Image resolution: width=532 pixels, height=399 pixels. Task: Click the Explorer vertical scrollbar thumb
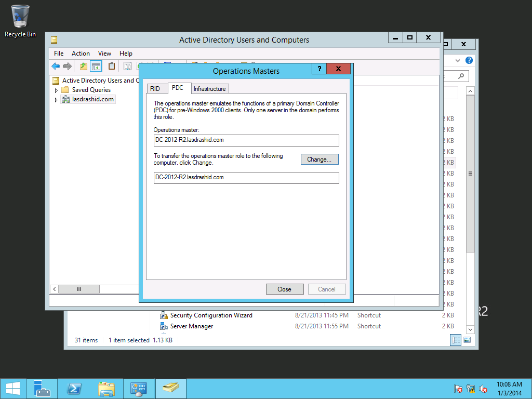(x=470, y=174)
